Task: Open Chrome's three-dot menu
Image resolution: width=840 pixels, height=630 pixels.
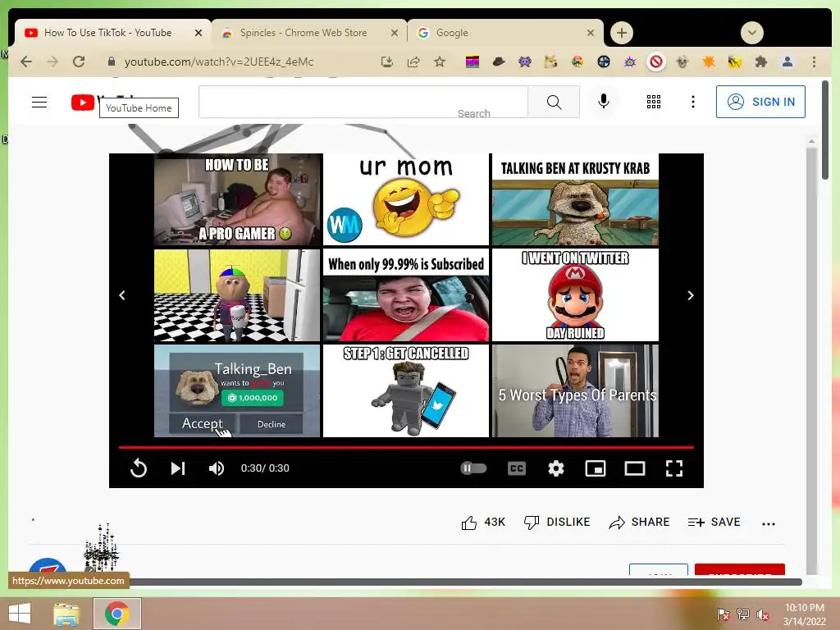Action: (814, 62)
